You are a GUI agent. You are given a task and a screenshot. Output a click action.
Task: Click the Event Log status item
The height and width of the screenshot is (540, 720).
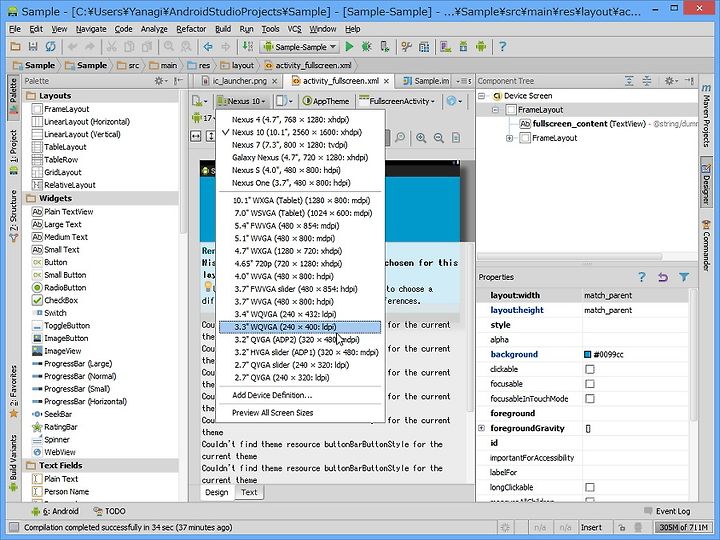(667, 511)
